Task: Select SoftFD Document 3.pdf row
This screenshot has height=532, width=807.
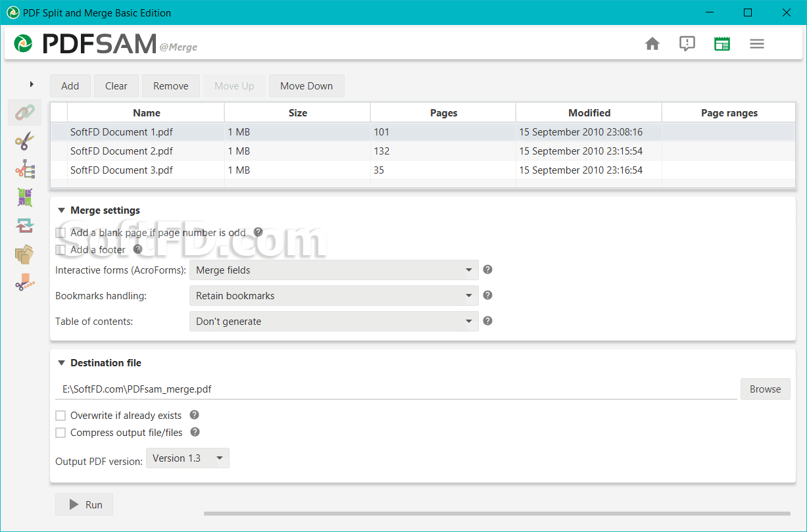Action: (422, 170)
